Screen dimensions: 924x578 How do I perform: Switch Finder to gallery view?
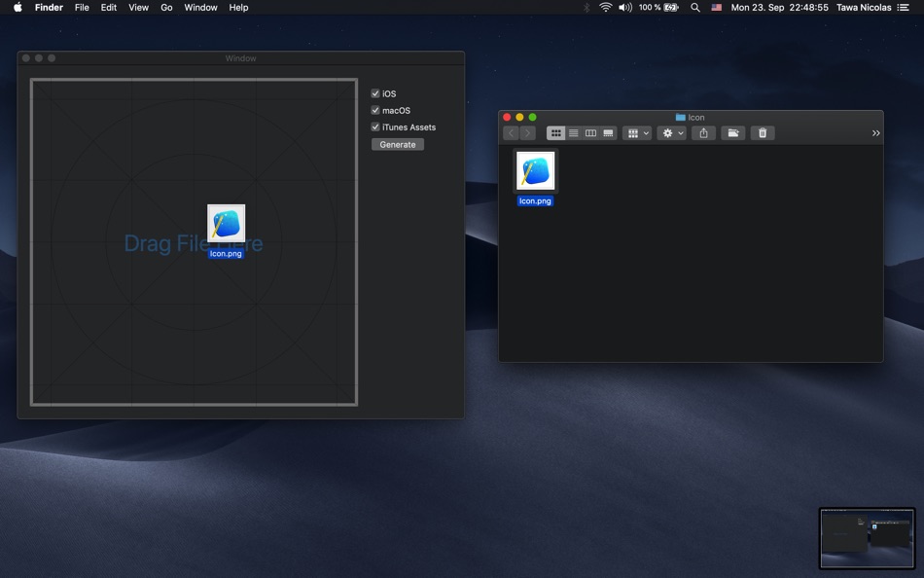click(x=608, y=133)
